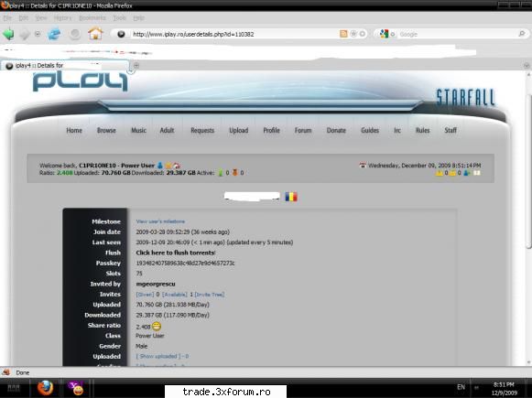Click the blue user icon after Power User
The width and height of the screenshot is (532, 398).
tap(160, 166)
